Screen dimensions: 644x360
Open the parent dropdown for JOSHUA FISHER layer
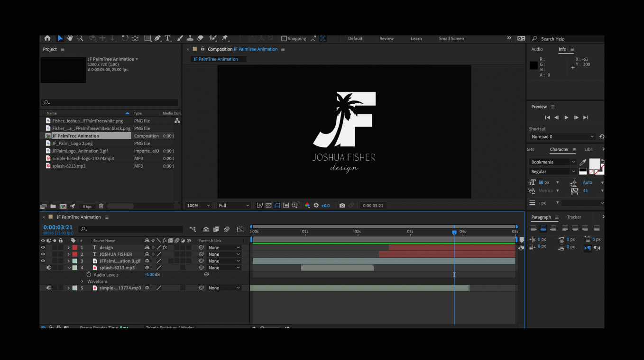(224, 254)
